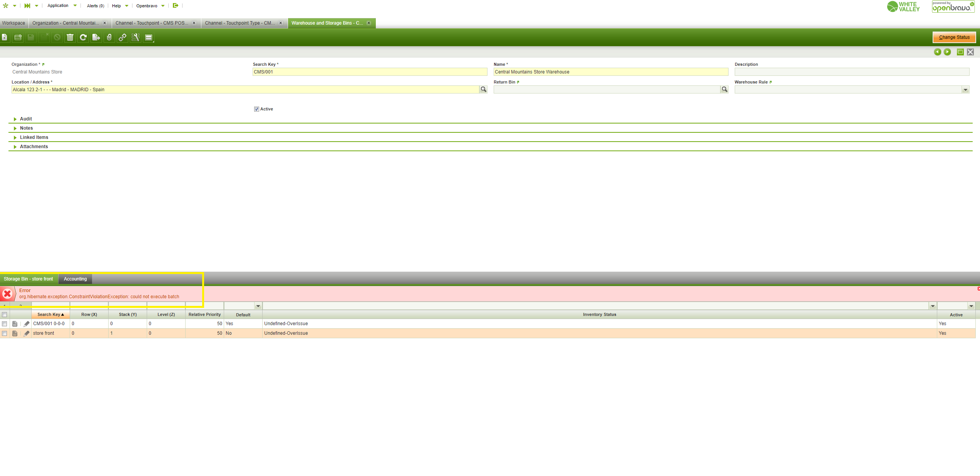This screenshot has height=476, width=980.
Task: Open the Location / Address search magnifier
Action: pyautogui.click(x=483, y=89)
